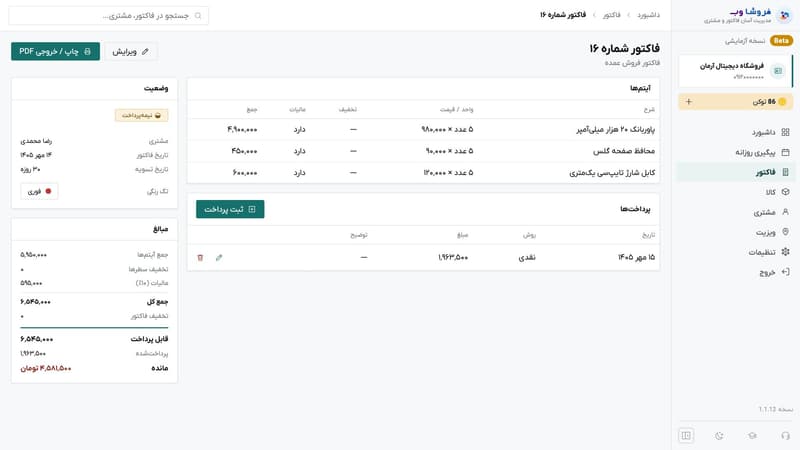The width and height of the screenshot is (800, 450).
Task: Open the tutorial graduation cap icon
Action: pyautogui.click(x=753, y=436)
